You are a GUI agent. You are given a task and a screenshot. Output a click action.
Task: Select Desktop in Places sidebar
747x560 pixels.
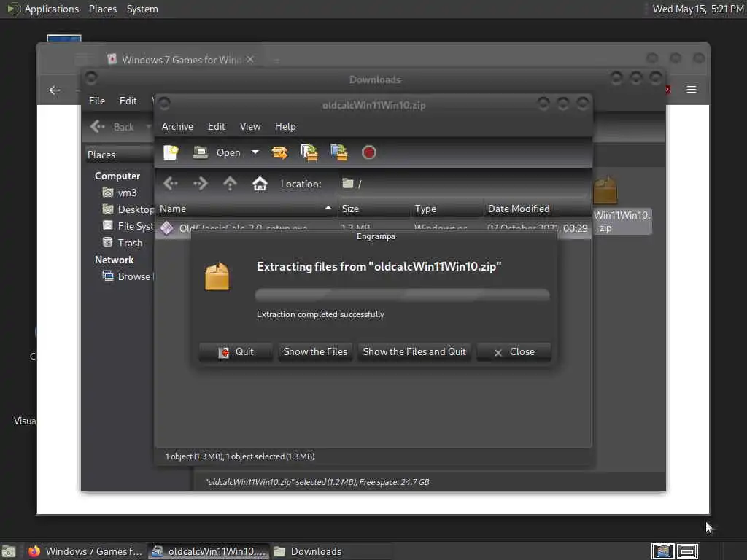[128, 209]
